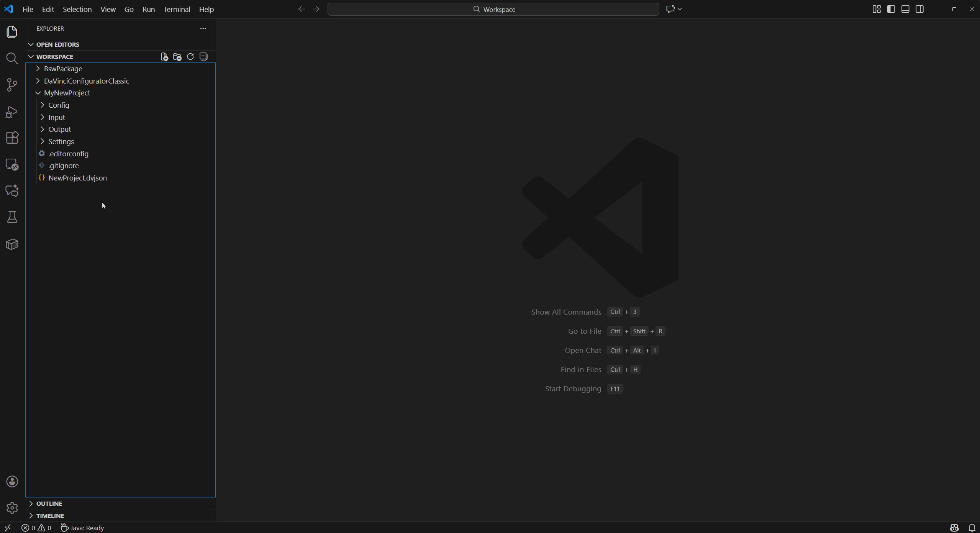
Task: Expand the Outline section
Action: click(x=49, y=503)
